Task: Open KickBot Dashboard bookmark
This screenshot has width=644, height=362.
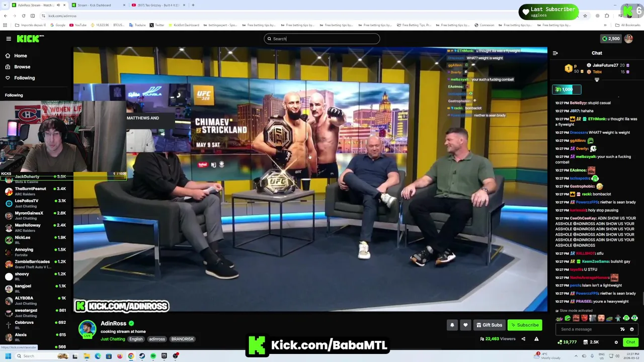Action: [x=184, y=25]
